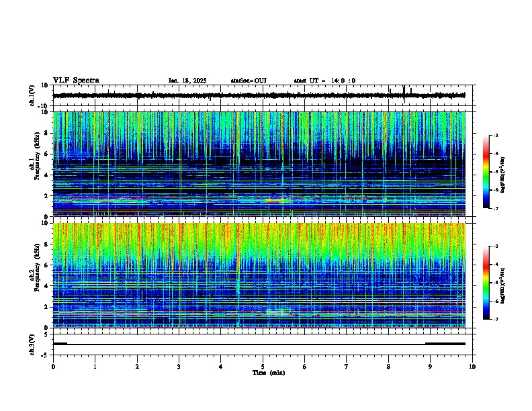Image resolution: width=532 pixels, height=411 pixels.
Task: Click the VLF Spectra title text
Action: [x=76, y=81]
